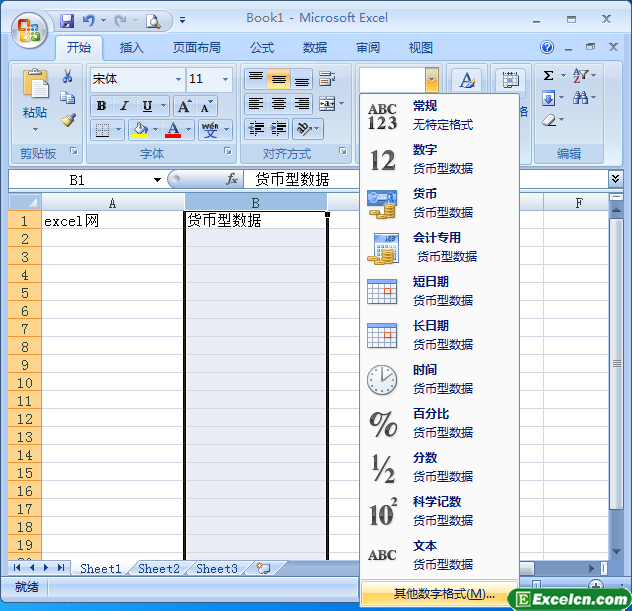The width and height of the screenshot is (632, 611).
Task: Open cell styles with the A icon
Action: 467,80
